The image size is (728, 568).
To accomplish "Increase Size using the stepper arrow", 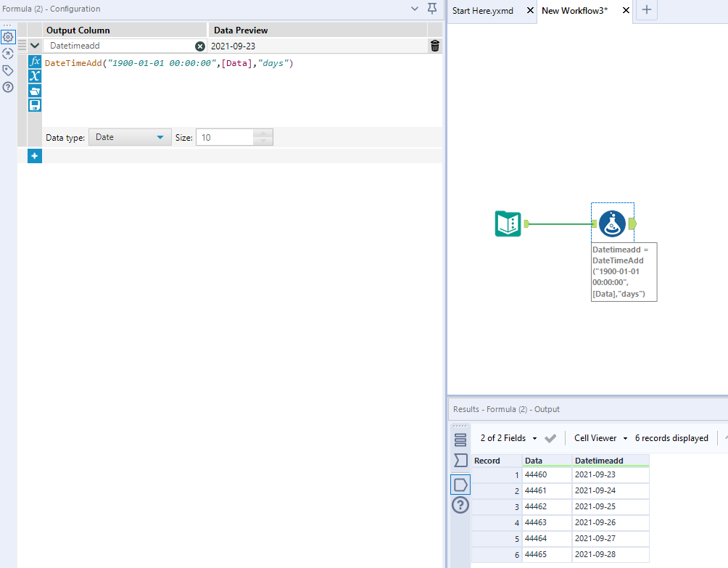I will pos(263,133).
